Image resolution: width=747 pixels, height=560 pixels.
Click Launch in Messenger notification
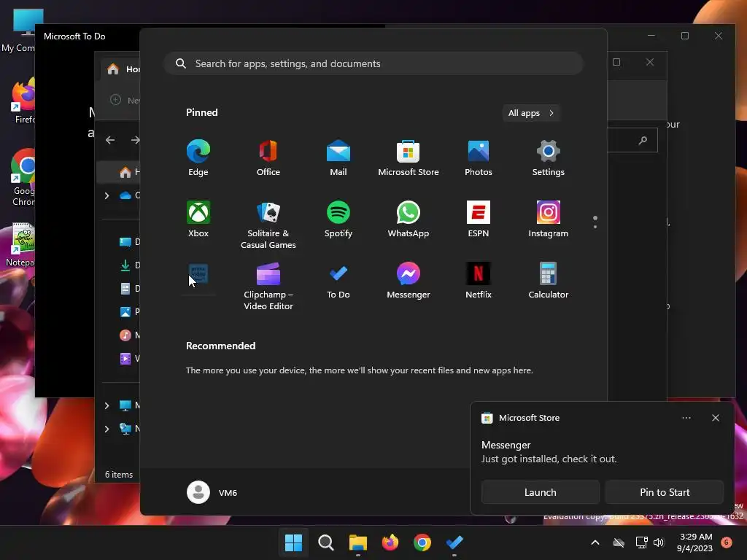541,492
